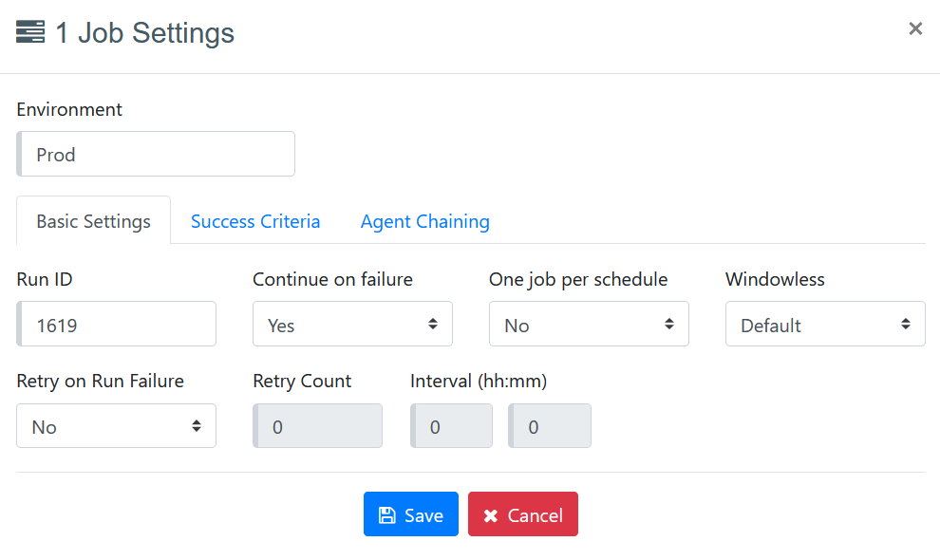Click the floppy disk icon on Save
Image resolution: width=940 pixels, height=560 pixels.
coord(386,515)
